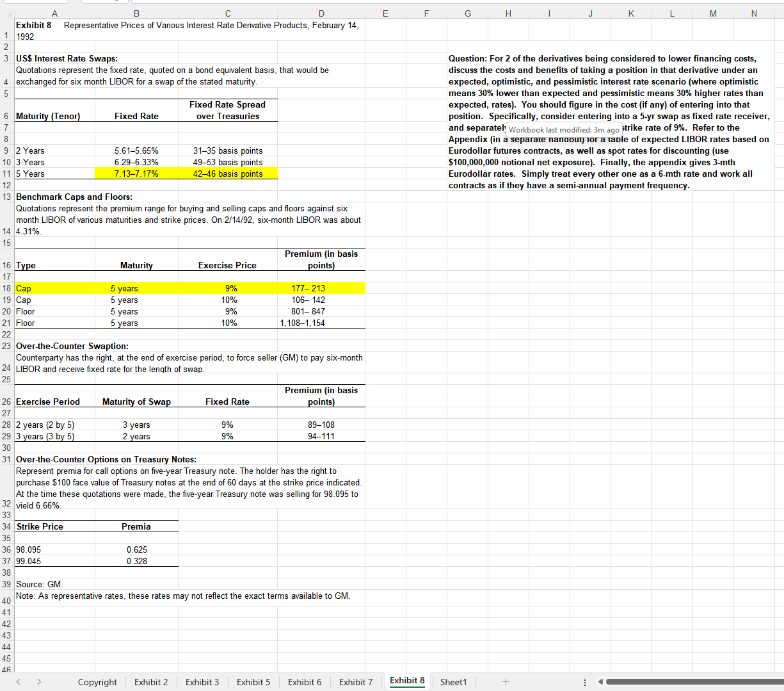Select the '6.29–6.33%' fixed rate cell
This screenshot has width=784, height=691.
coord(136,162)
